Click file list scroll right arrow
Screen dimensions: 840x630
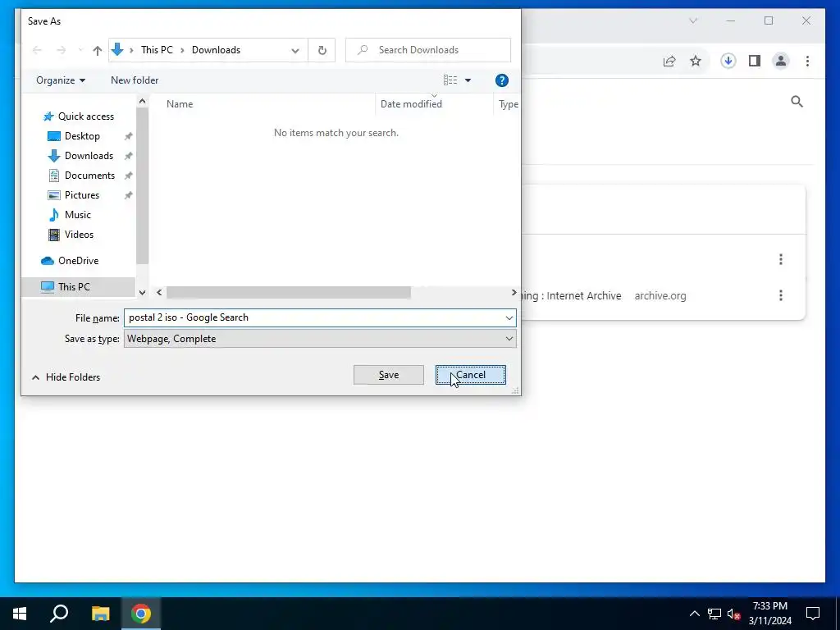pyautogui.click(x=514, y=293)
